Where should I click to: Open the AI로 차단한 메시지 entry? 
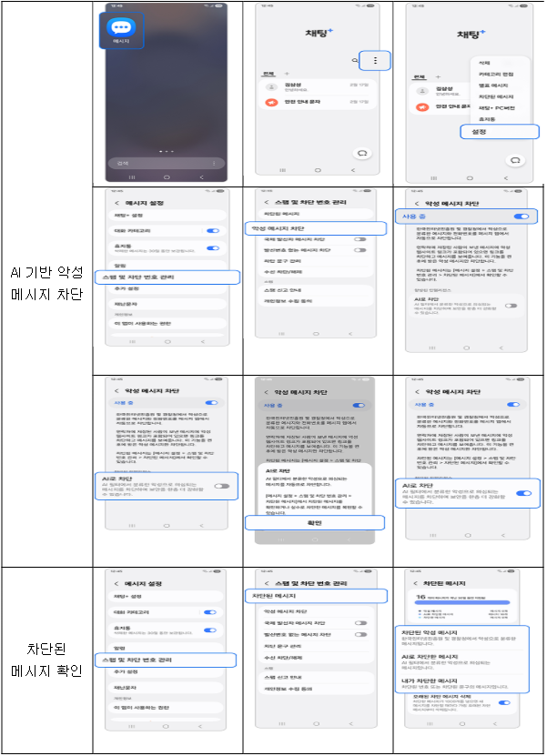pyautogui.click(x=462, y=662)
